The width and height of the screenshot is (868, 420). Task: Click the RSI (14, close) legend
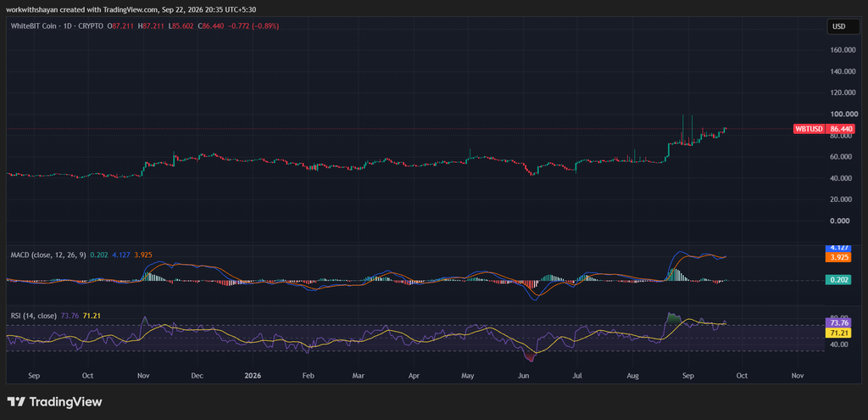[34, 316]
